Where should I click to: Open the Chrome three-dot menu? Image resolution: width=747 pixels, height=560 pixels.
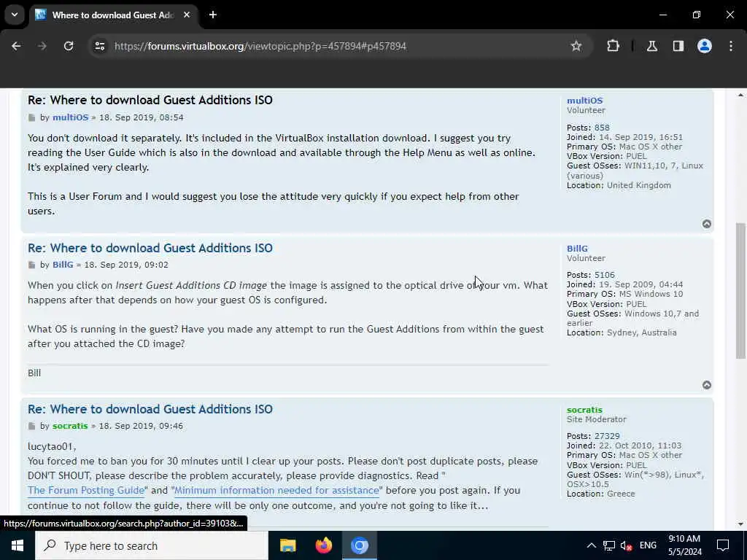click(731, 46)
